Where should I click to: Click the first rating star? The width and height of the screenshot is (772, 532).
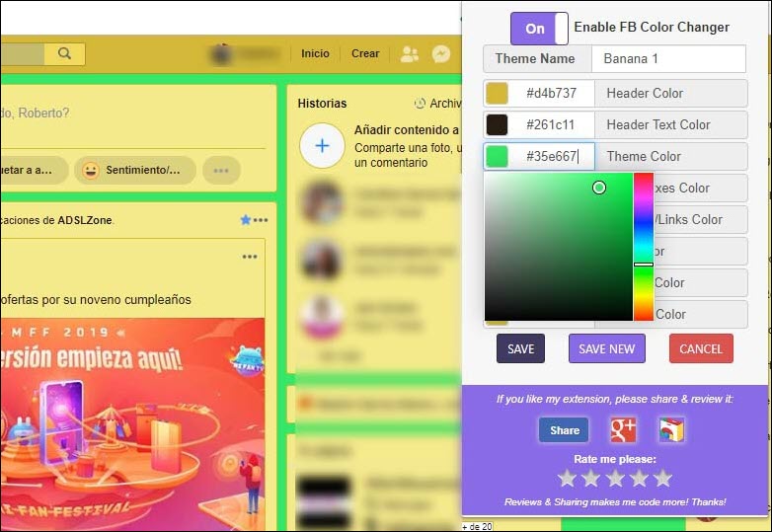(567, 479)
